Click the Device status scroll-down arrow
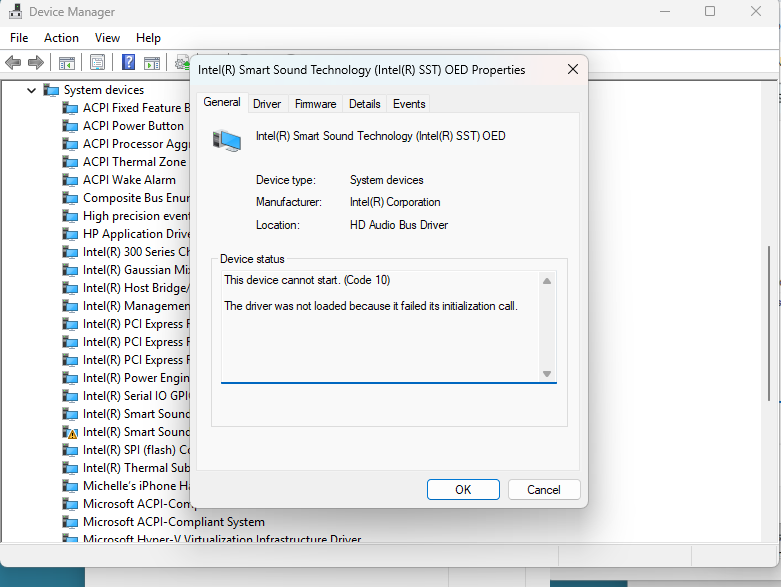Screen dimensions: 781x587 click(547, 373)
